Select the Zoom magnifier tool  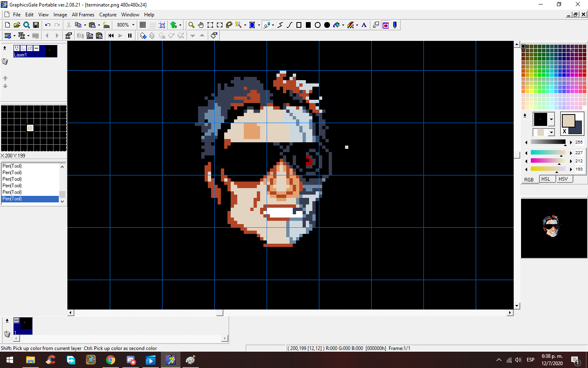(x=191, y=25)
